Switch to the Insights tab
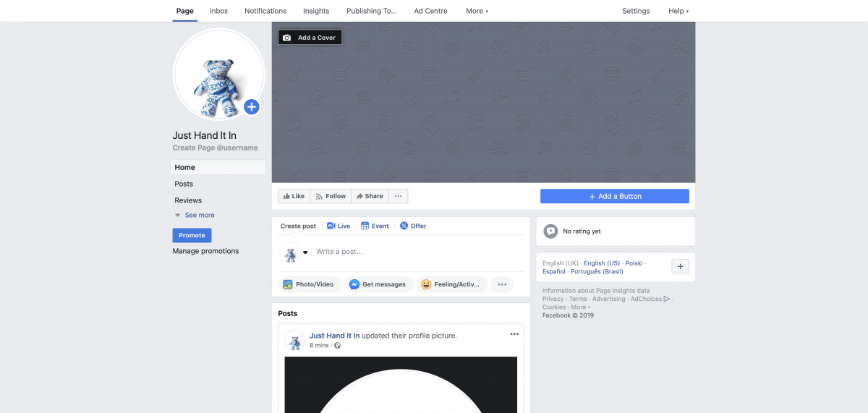This screenshot has width=868, height=413. pyautogui.click(x=316, y=11)
